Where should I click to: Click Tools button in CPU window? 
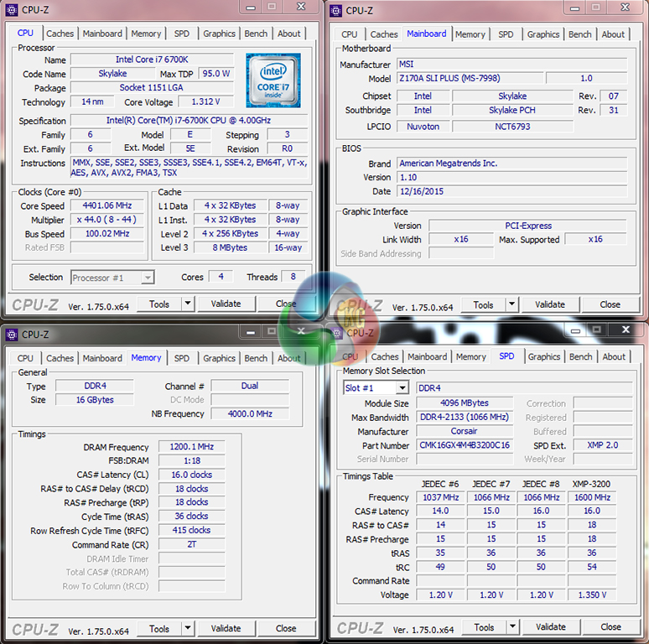tap(159, 304)
